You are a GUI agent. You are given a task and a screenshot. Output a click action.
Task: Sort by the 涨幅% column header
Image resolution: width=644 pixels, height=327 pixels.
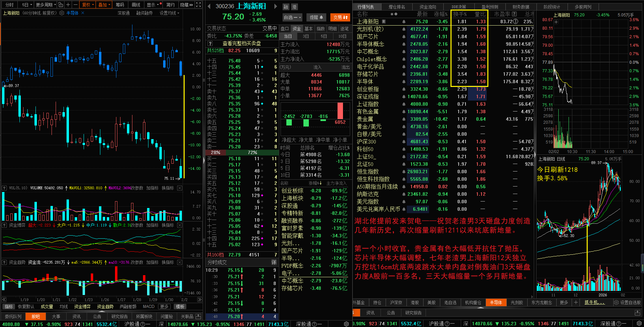(x=441, y=14)
